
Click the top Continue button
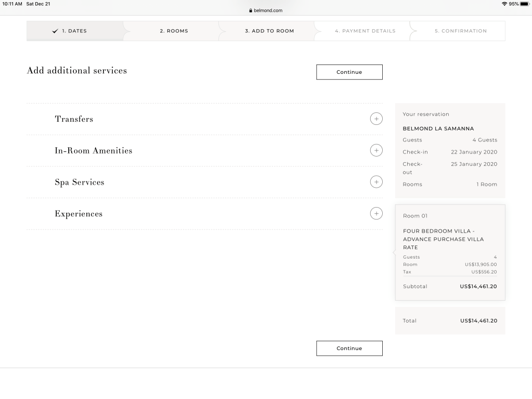pos(349,72)
